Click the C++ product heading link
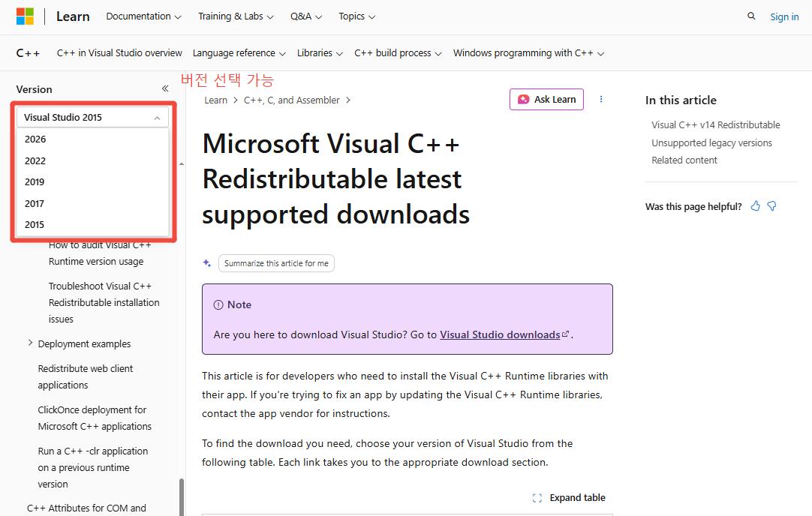The image size is (812, 516). [28, 52]
